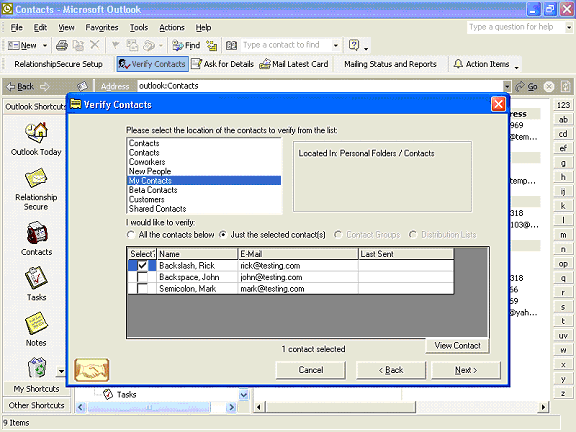
Task: Click the Cancel button
Action: (x=310, y=370)
